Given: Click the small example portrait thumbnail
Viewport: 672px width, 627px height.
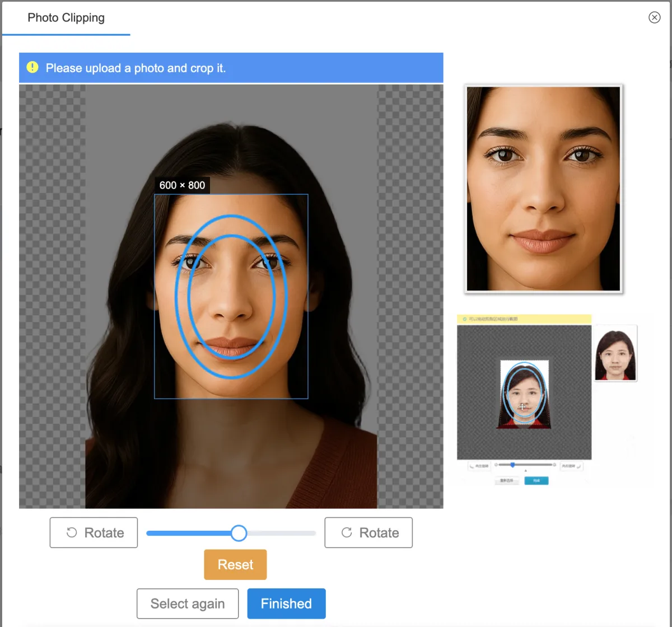Looking at the screenshot, I should coord(615,355).
